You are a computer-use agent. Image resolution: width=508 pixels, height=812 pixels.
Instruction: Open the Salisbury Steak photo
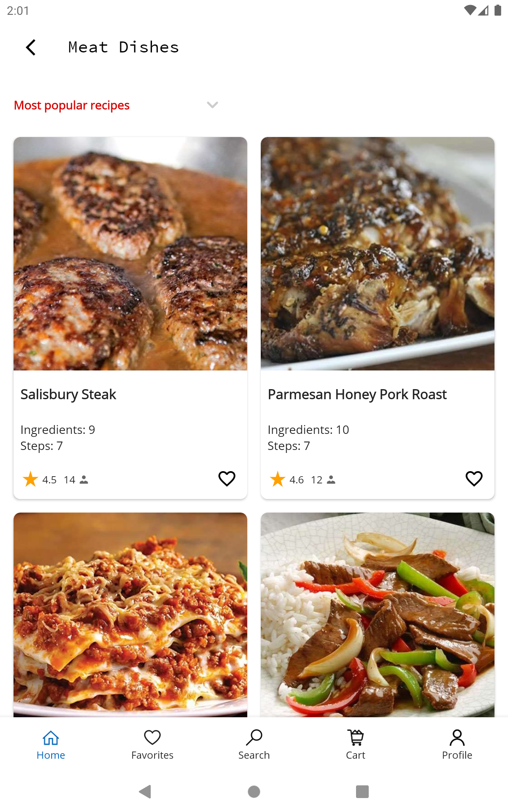[130, 254]
